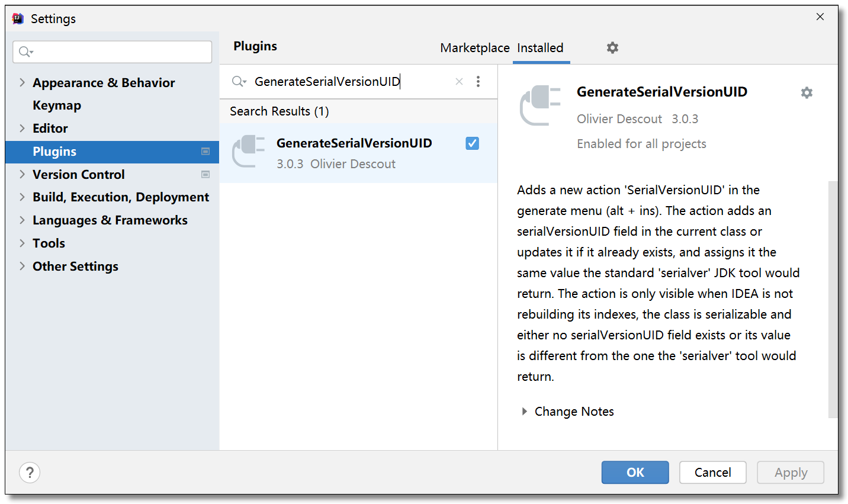Click the 'Search Results (1)' header
This screenshot has width=848, height=504.
[280, 111]
